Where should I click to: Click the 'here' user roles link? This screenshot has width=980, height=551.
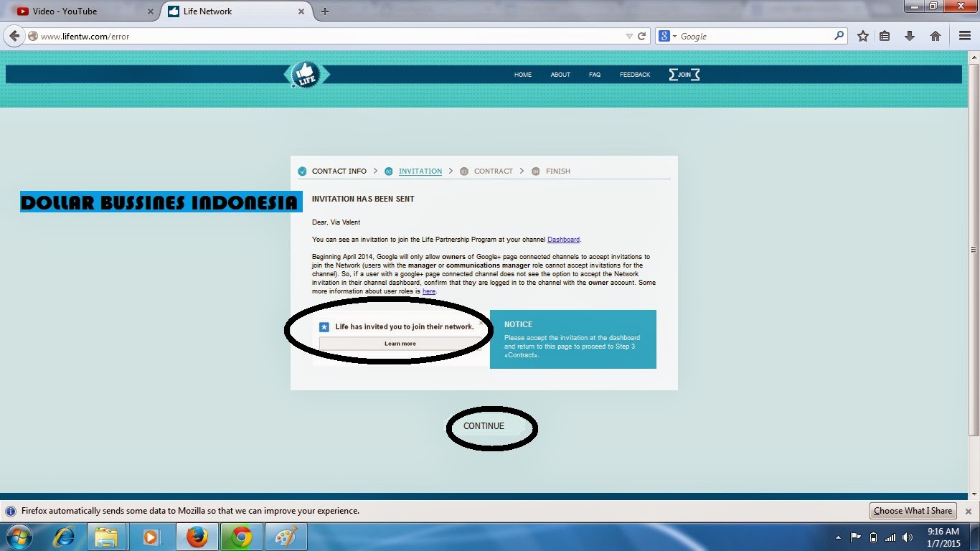click(x=428, y=291)
